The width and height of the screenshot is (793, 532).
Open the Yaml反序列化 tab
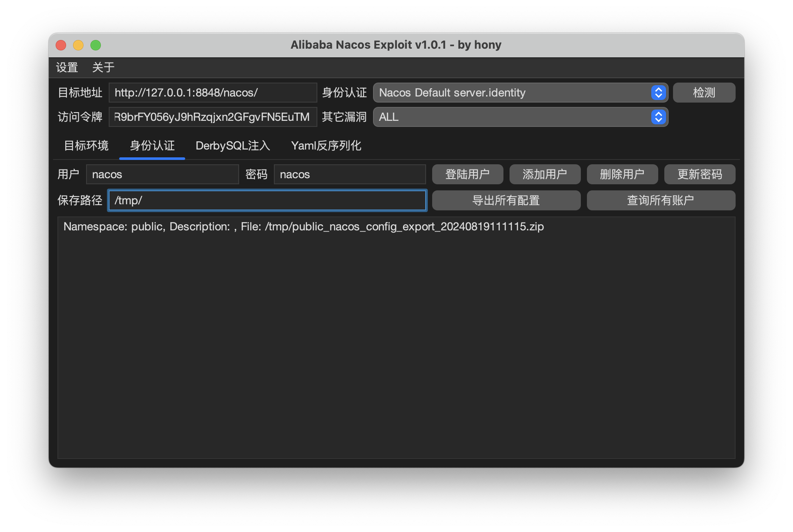tap(326, 146)
